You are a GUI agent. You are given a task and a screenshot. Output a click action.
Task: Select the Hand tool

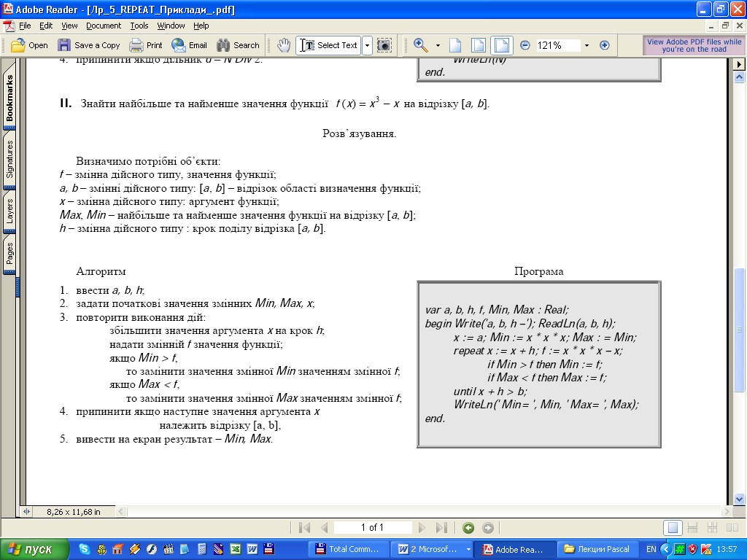click(284, 45)
